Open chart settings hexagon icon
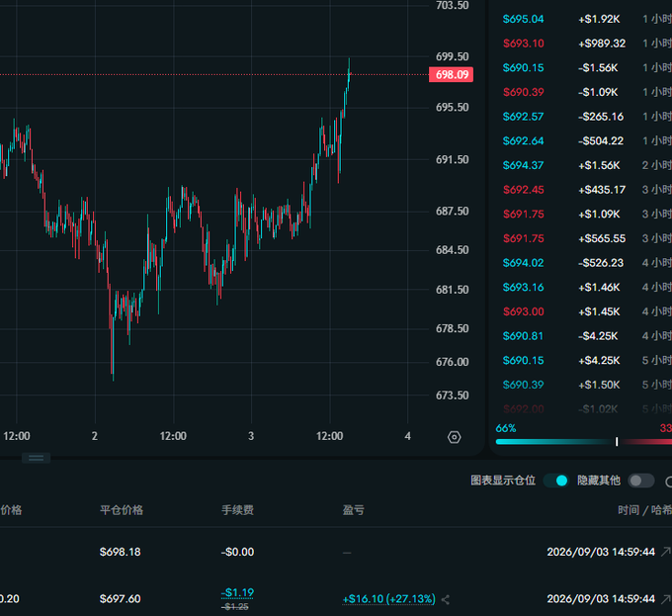Image resolution: width=672 pixels, height=616 pixels. (x=454, y=437)
